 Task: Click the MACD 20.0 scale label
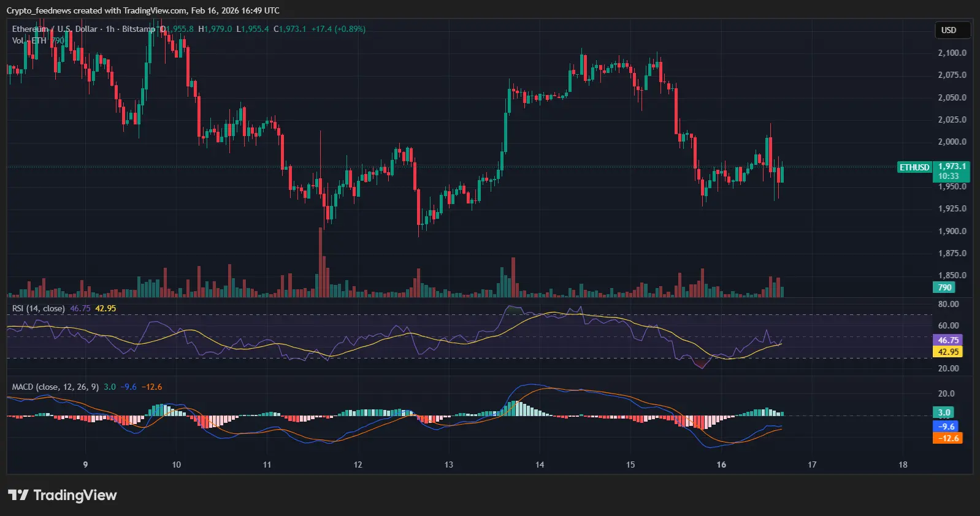point(946,393)
